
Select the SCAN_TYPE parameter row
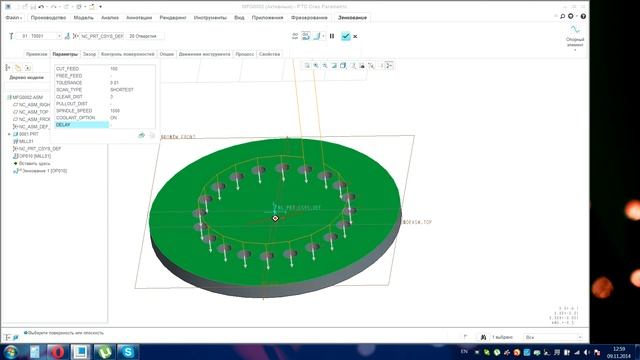point(104,90)
